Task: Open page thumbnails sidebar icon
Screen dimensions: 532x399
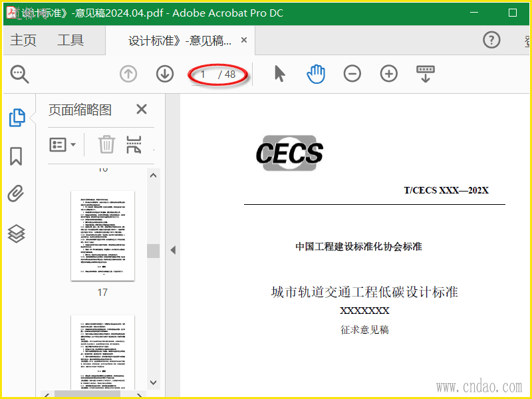Action: point(17,118)
